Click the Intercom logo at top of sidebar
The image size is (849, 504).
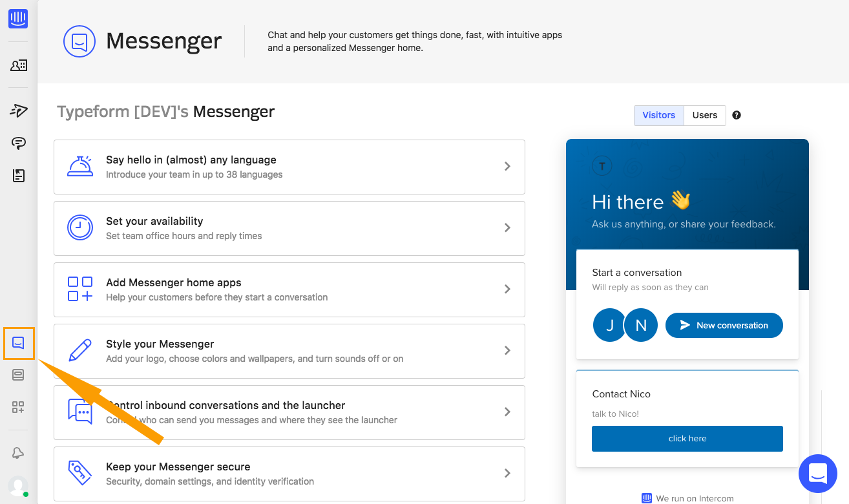pos(17,18)
